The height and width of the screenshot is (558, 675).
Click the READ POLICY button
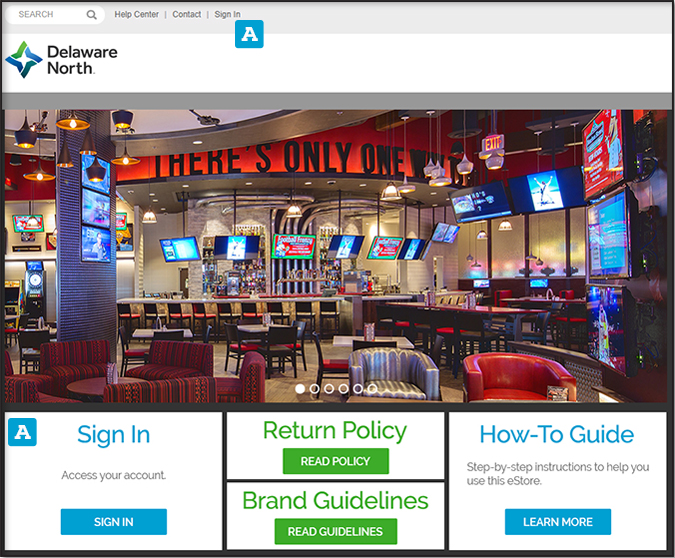pyautogui.click(x=336, y=461)
